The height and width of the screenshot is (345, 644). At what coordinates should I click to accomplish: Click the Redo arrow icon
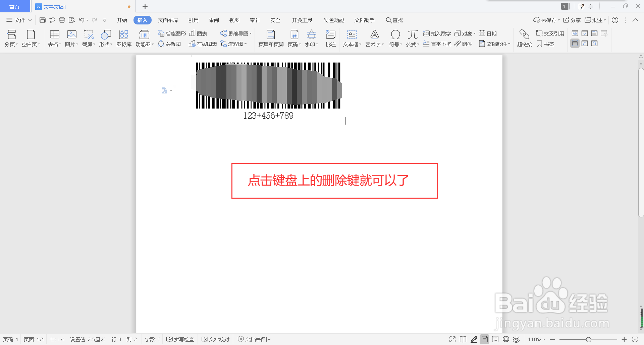(94, 20)
